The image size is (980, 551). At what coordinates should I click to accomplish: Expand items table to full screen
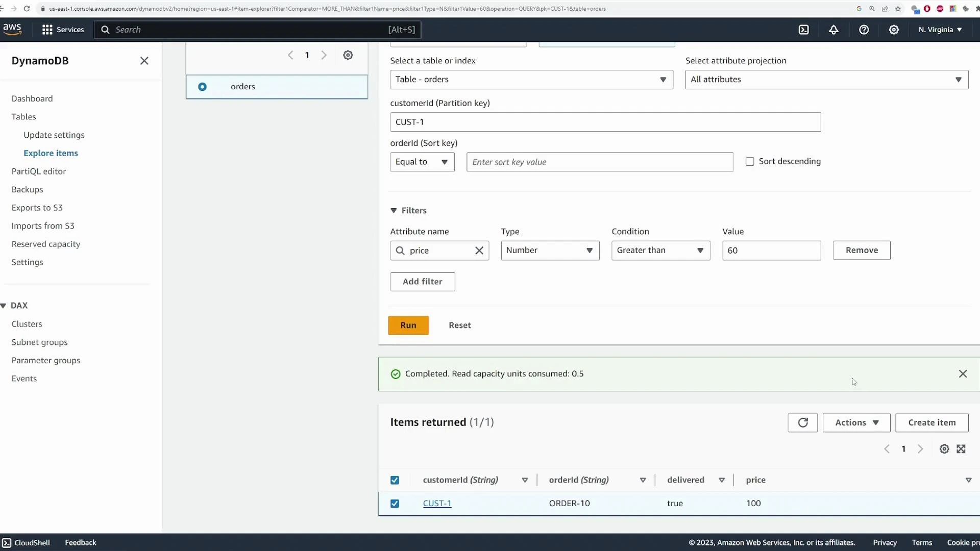pos(961,449)
